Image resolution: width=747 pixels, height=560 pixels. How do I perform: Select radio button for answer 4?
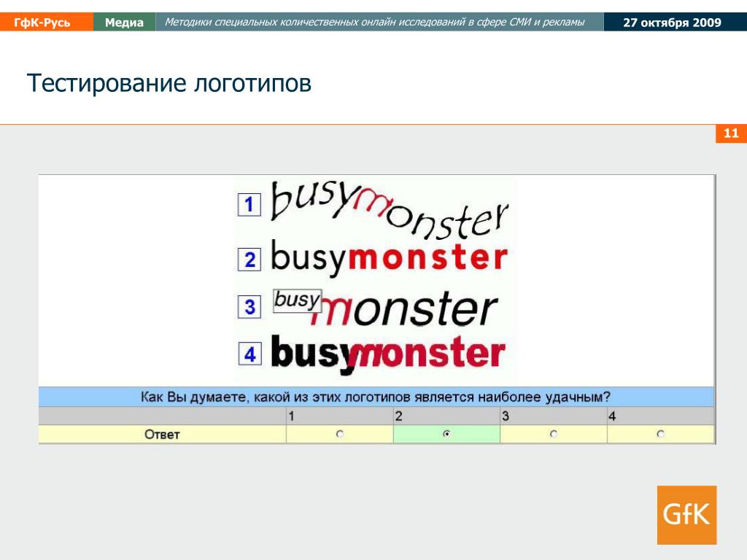click(660, 434)
